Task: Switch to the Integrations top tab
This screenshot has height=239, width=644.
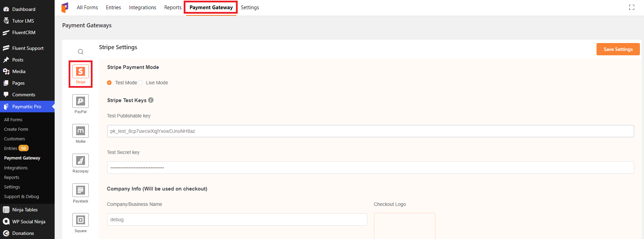Action: [x=142, y=8]
